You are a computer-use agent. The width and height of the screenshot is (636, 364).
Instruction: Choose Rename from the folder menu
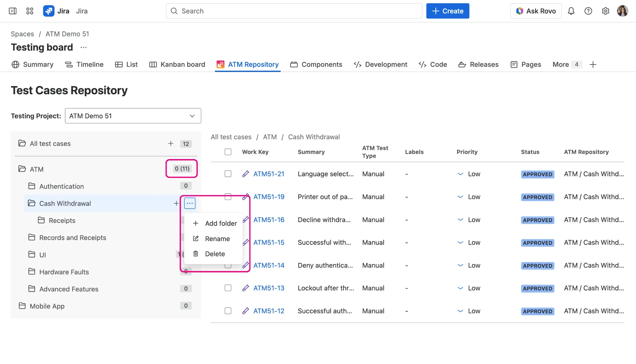tap(217, 239)
